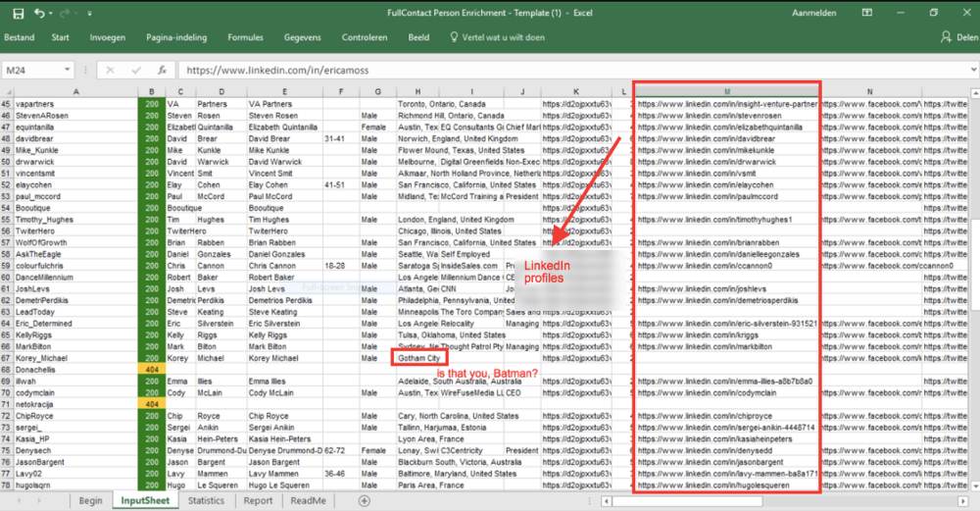Screen dimensions: 980x511
Task: Switch to the Statistics sheet tab
Action: (206, 500)
